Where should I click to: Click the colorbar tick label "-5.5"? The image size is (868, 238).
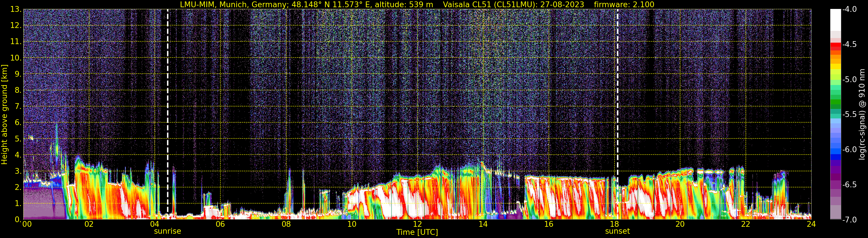pos(849,114)
